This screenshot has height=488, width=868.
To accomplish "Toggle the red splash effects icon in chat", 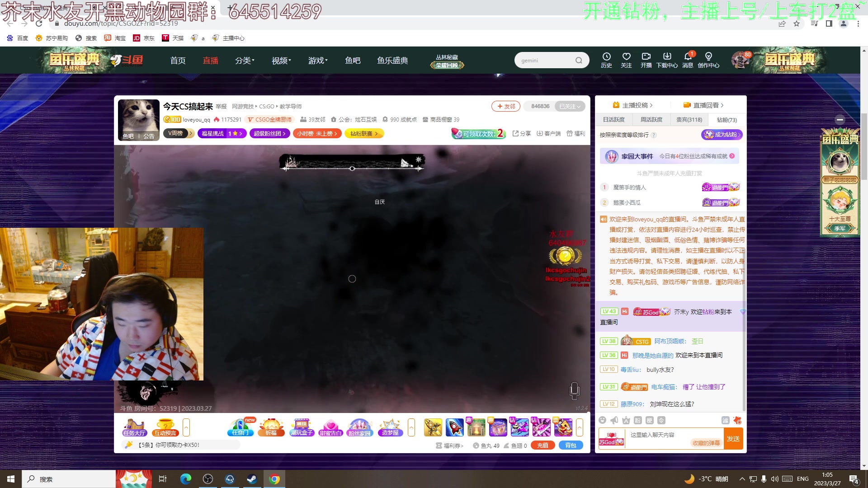I will tap(737, 420).
